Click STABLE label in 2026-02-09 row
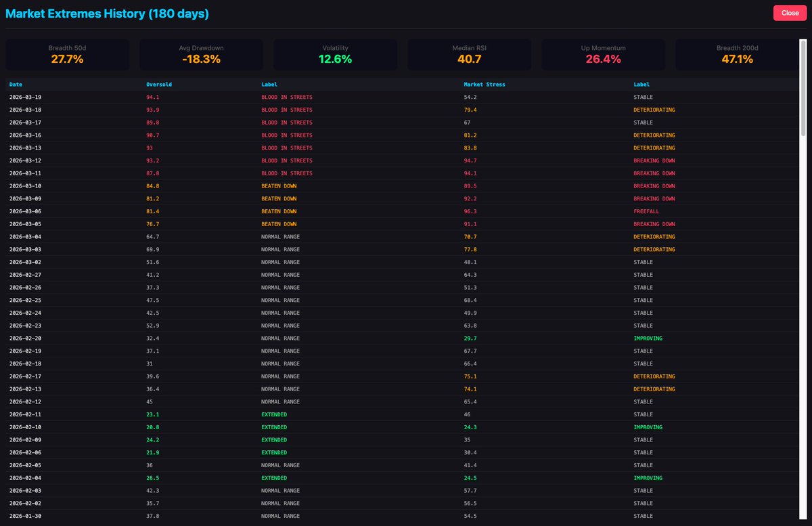Image resolution: width=812 pixels, height=526 pixels. click(x=643, y=440)
